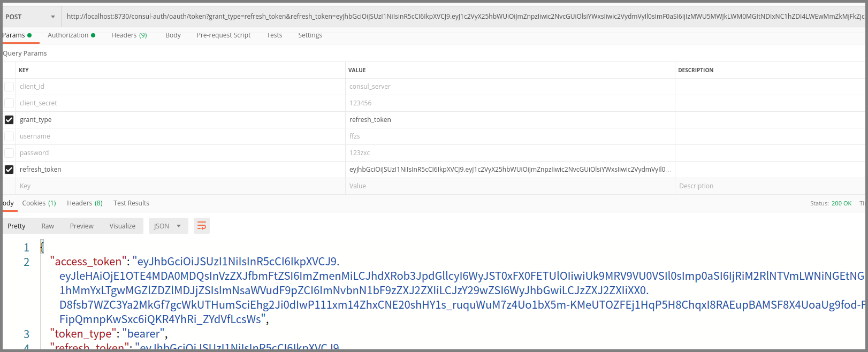This screenshot has height=352, width=868.
Task: Click the "access_token" key in response
Action: click(88, 262)
